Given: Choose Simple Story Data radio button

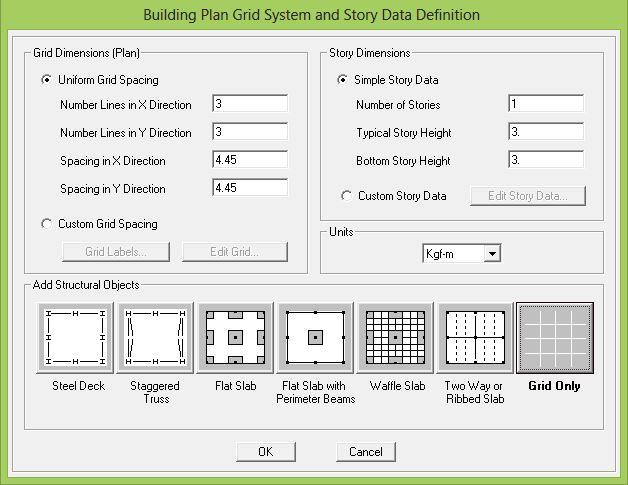Looking at the screenshot, I should point(342,80).
